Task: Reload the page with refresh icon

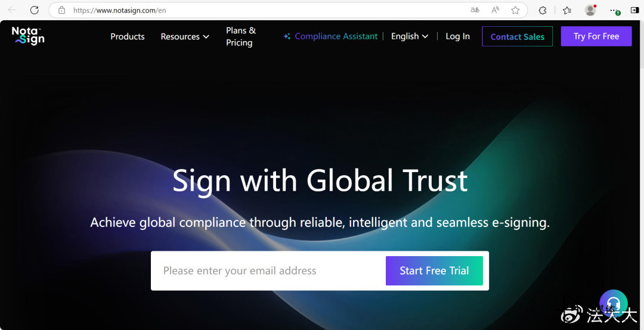Action: click(x=35, y=10)
